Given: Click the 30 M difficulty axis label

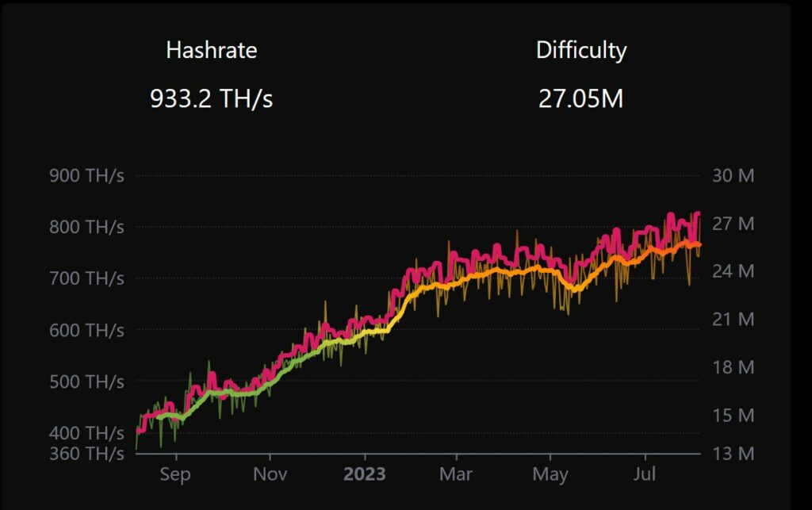Looking at the screenshot, I should coord(733,175).
